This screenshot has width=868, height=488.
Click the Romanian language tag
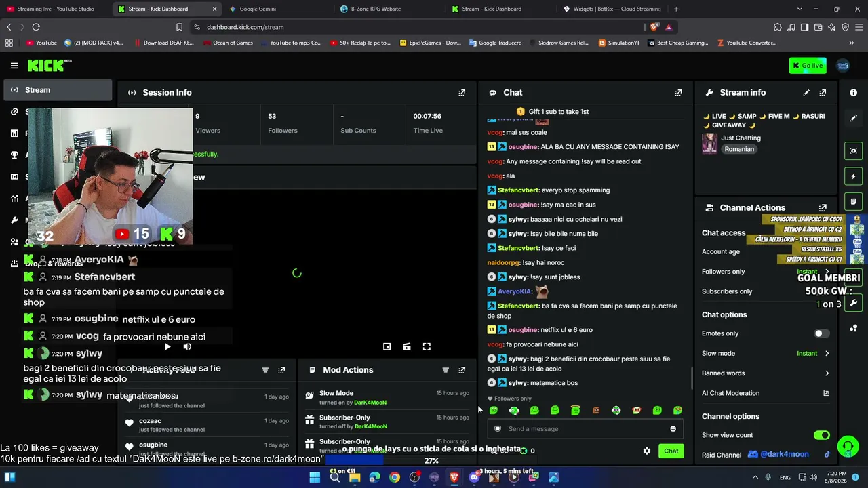click(738, 149)
